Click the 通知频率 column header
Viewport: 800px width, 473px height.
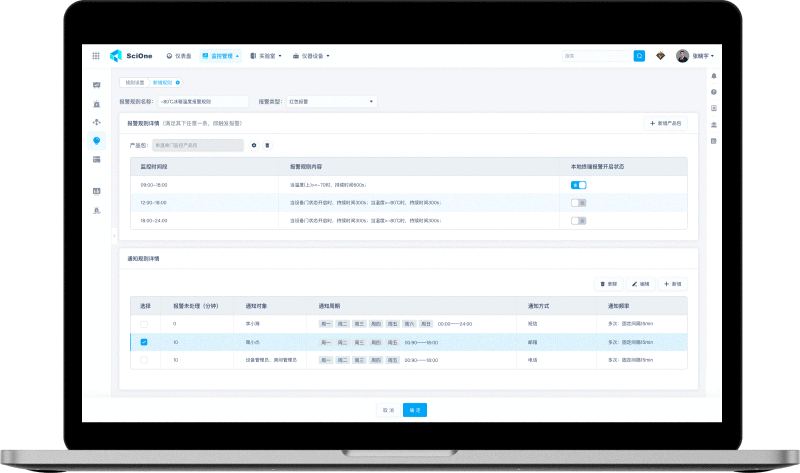(x=618, y=306)
